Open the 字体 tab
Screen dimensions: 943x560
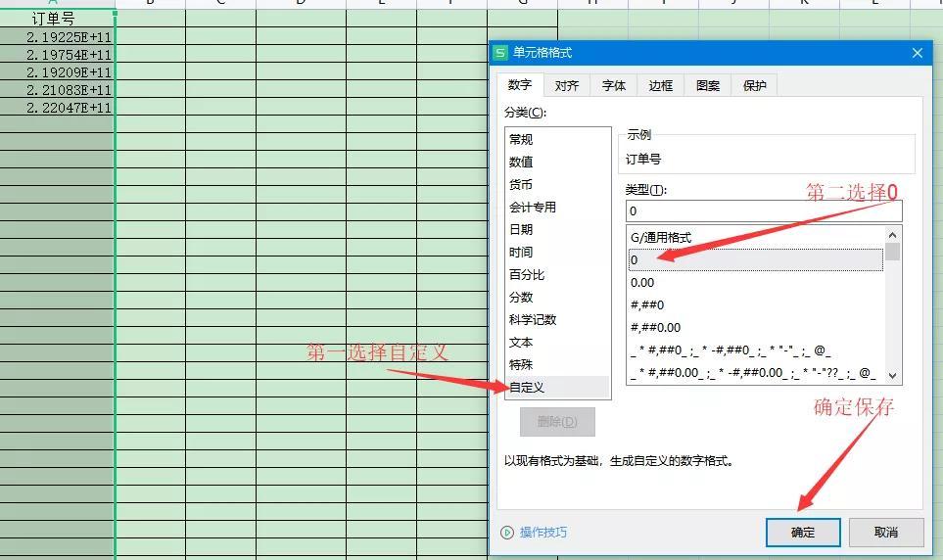pyautogui.click(x=613, y=85)
